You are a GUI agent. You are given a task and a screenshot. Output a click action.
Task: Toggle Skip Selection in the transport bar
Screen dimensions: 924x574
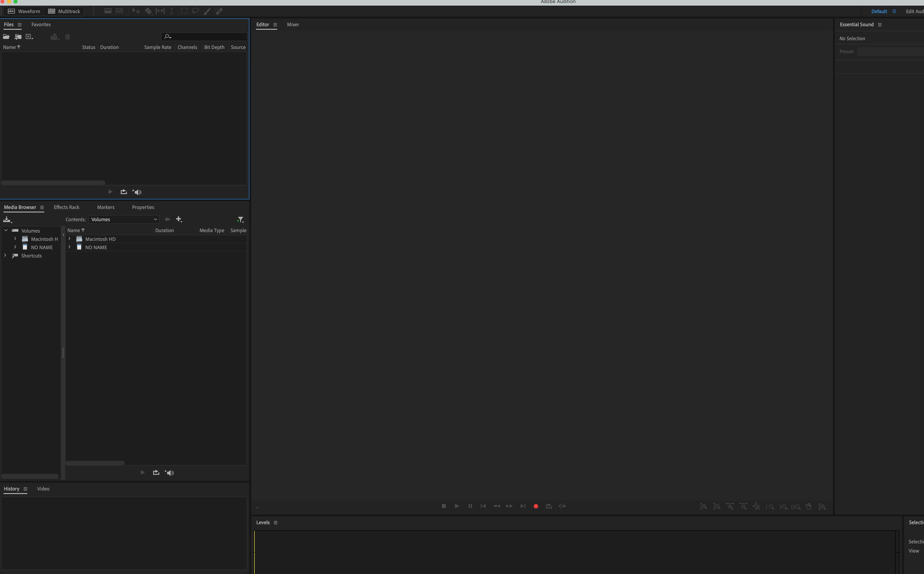coord(562,506)
